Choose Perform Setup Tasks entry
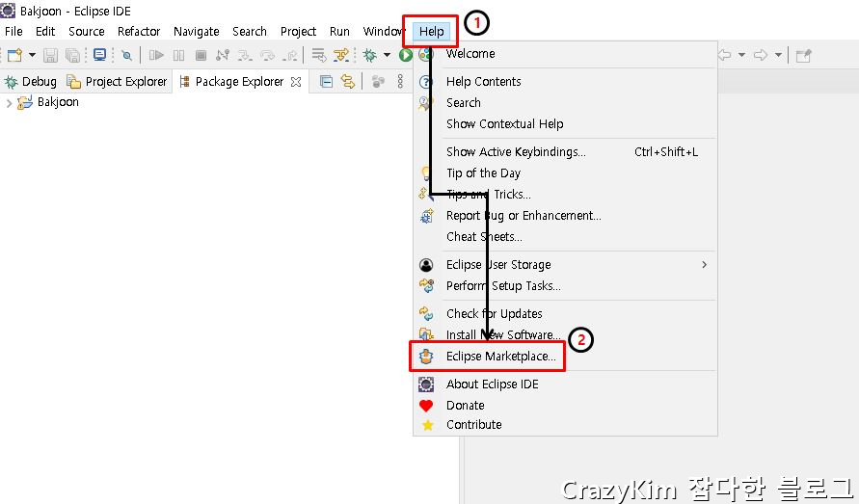Viewport: 859px width, 504px height. click(565, 286)
